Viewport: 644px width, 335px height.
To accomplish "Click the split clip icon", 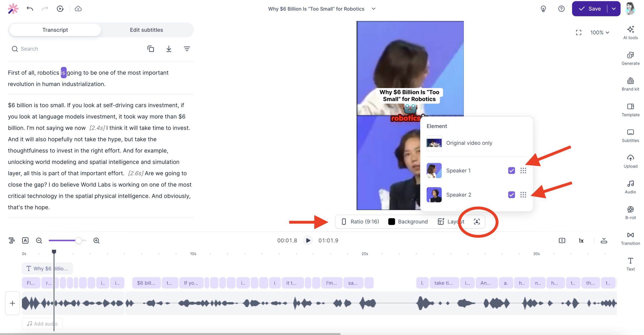I will click(561, 240).
